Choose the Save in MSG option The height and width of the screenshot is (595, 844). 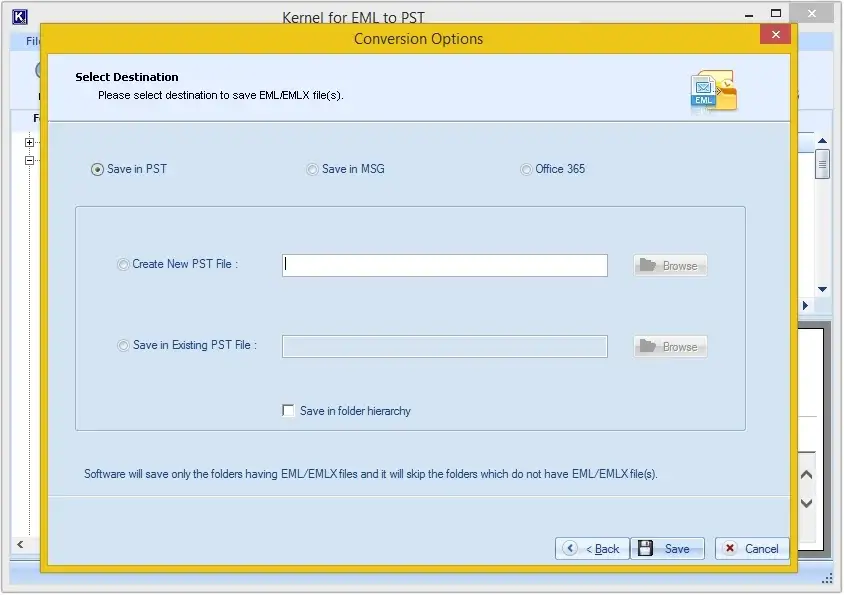tap(312, 170)
